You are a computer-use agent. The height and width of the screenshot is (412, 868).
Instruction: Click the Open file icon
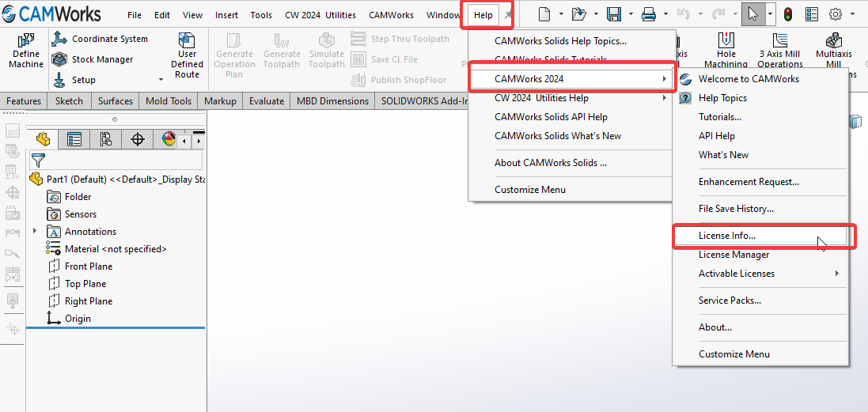pyautogui.click(x=578, y=14)
